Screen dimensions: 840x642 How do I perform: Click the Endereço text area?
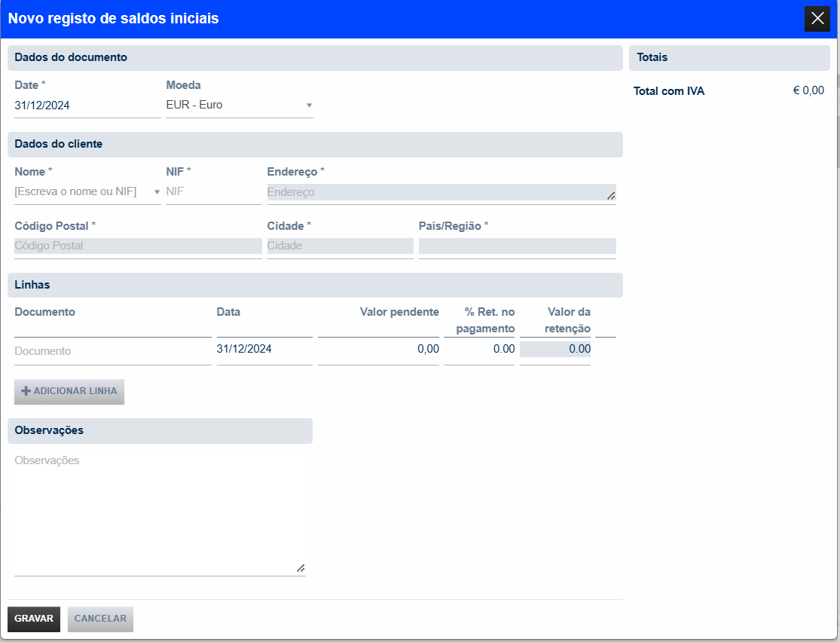tap(441, 192)
